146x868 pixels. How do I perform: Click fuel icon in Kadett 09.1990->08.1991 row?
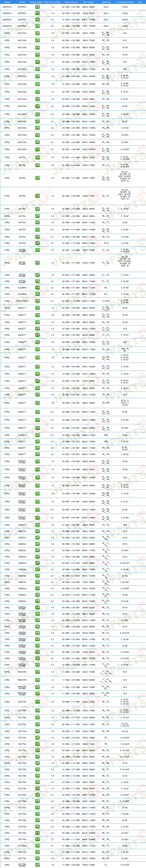(x=37, y=403)
